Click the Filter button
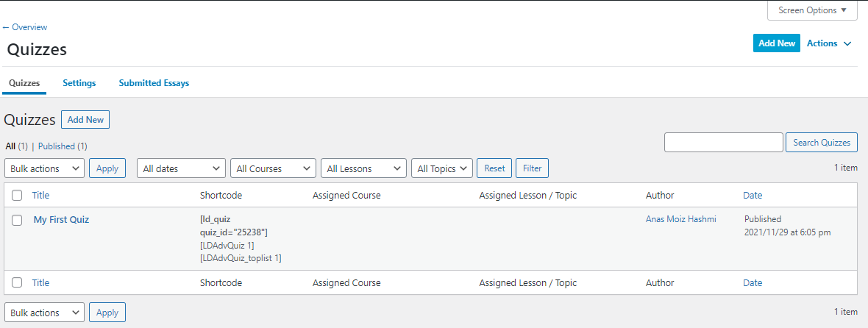Image resolution: width=868 pixels, height=328 pixels. point(532,168)
